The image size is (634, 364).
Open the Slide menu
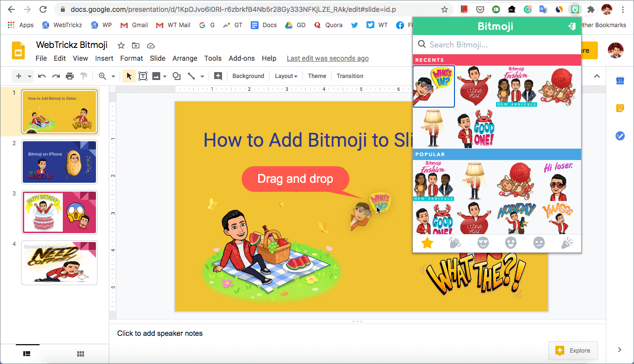pos(158,58)
